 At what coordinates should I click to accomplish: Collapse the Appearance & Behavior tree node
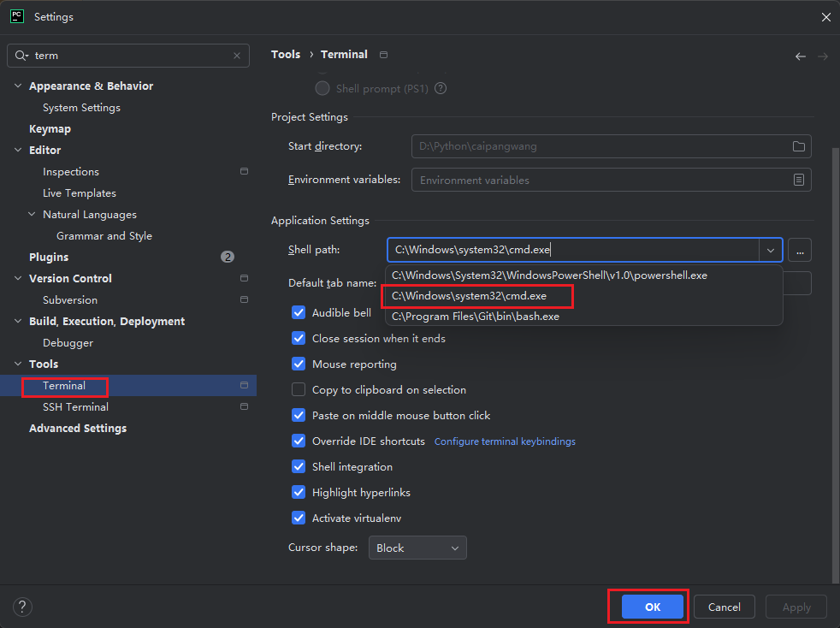click(x=18, y=86)
